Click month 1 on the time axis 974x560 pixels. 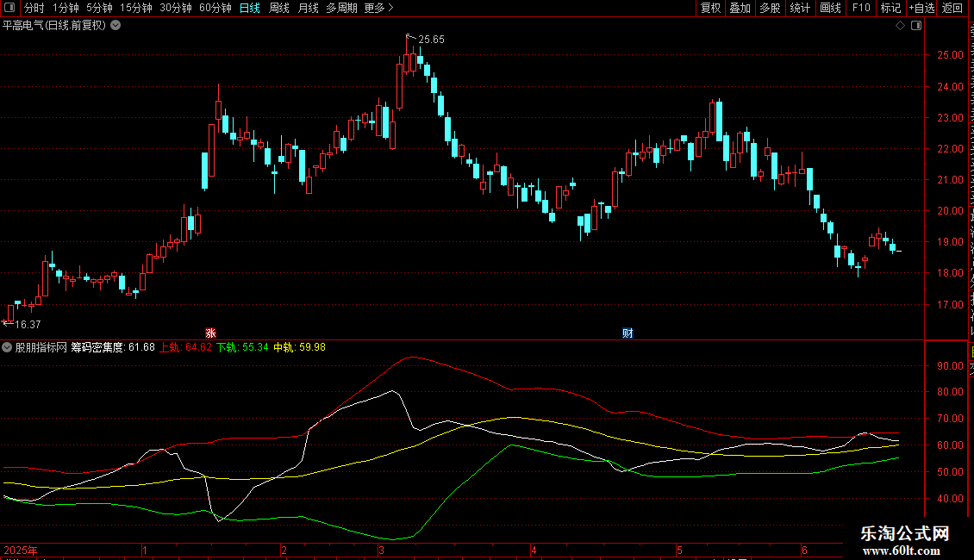144,550
